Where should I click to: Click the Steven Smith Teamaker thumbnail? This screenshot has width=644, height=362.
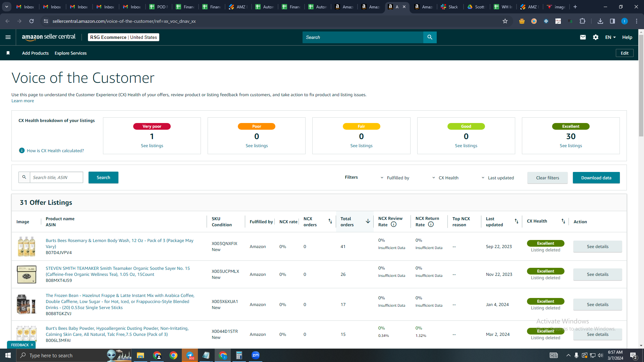(26, 274)
